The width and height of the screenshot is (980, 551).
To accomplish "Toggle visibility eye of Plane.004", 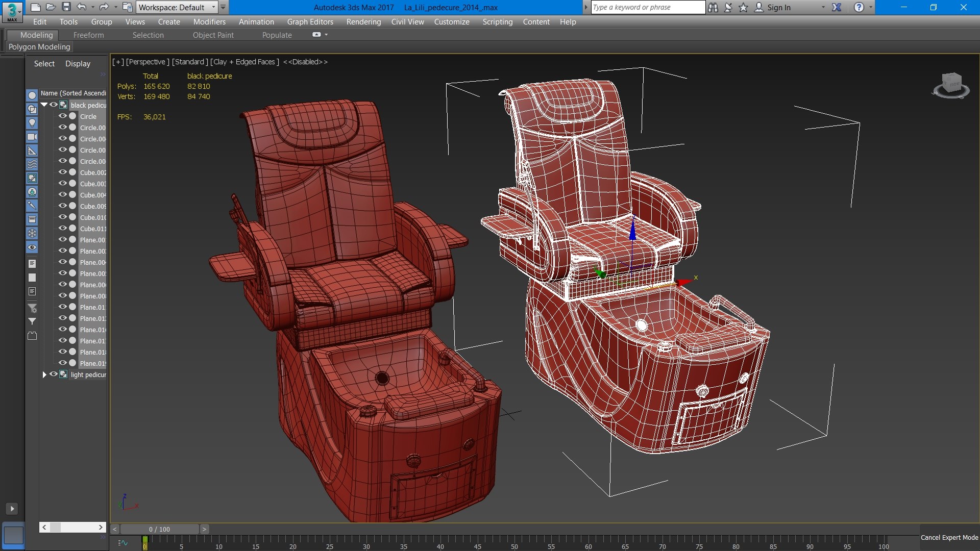I will pos(63,262).
